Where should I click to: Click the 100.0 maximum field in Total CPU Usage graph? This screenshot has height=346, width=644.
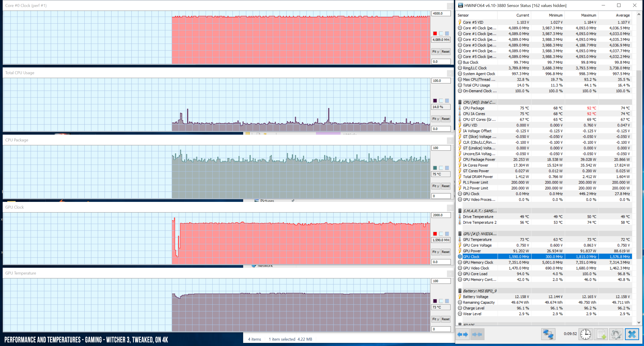click(x=441, y=80)
